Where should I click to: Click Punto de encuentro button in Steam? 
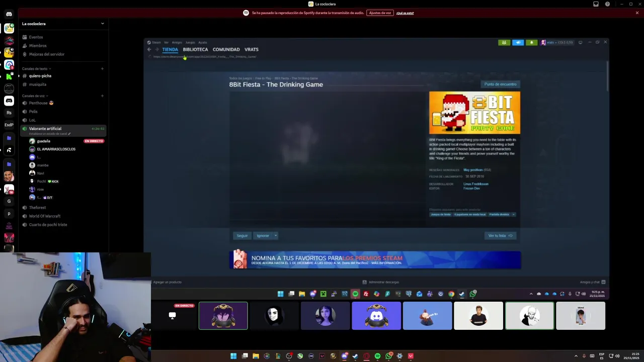pos(501,84)
